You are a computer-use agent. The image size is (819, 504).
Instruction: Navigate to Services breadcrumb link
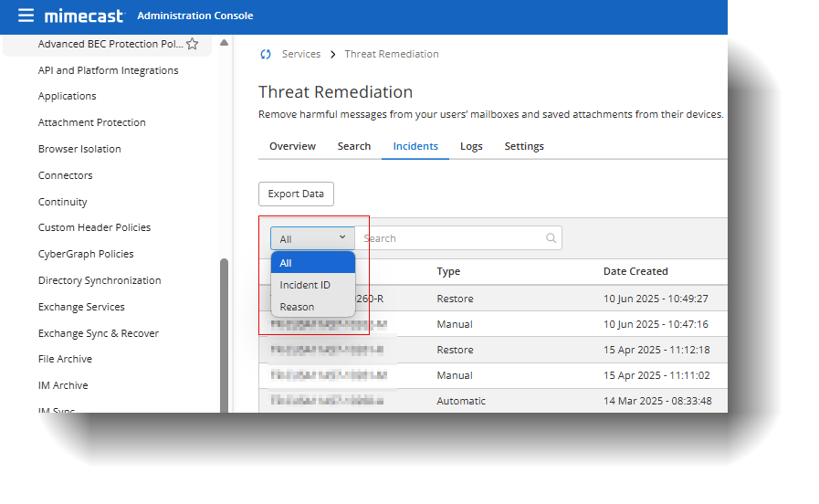pyautogui.click(x=300, y=54)
